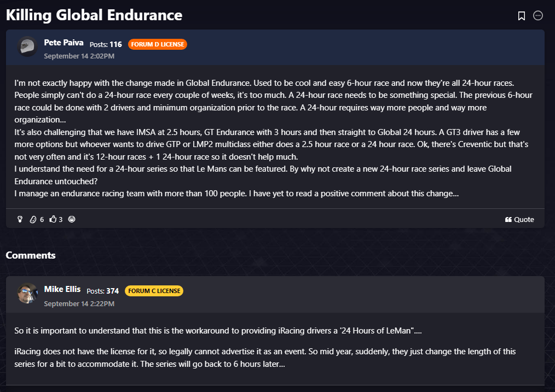Click the thread title Killing Global Endurance

click(x=94, y=15)
